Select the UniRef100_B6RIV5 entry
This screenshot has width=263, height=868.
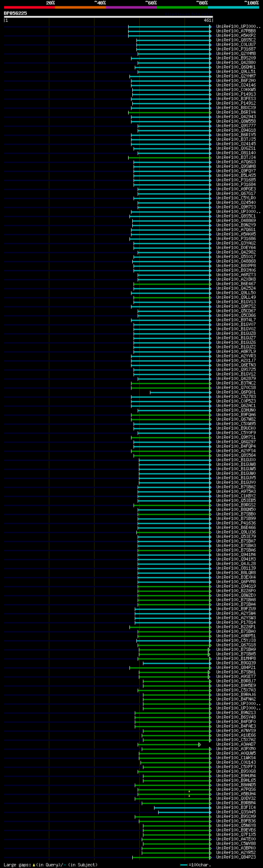pos(236,135)
